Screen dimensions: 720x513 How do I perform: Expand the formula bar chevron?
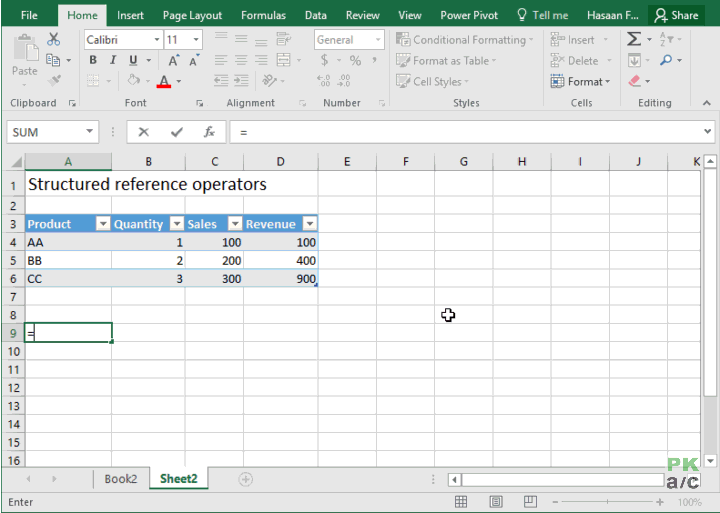pyautogui.click(x=707, y=132)
